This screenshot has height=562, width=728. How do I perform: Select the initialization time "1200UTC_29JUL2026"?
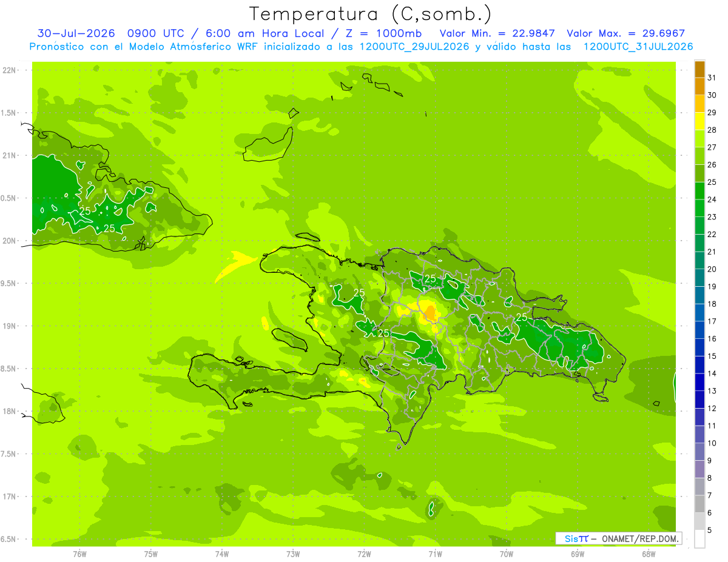[414, 47]
